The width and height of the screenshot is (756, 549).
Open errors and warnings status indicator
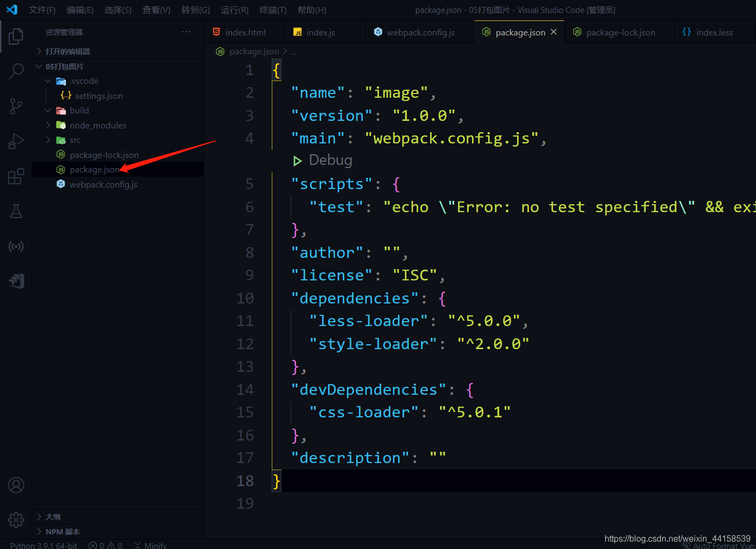point(105,545)
